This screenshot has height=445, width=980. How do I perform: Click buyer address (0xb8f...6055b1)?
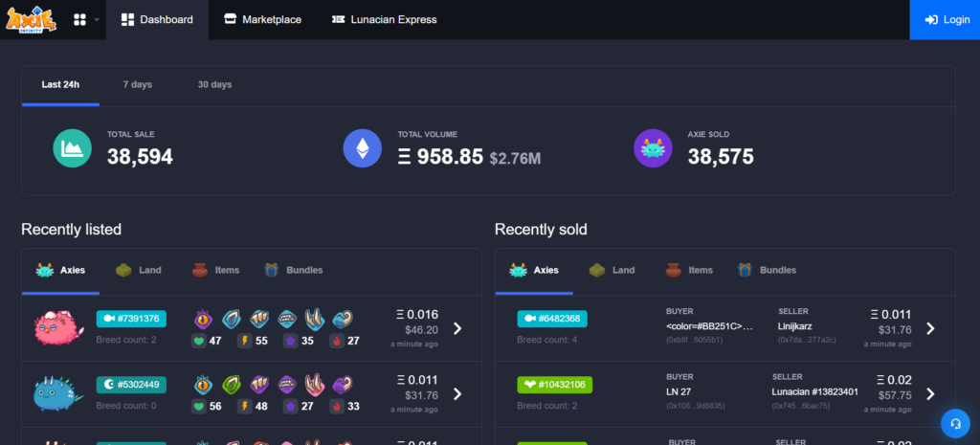tap(695, 340)
